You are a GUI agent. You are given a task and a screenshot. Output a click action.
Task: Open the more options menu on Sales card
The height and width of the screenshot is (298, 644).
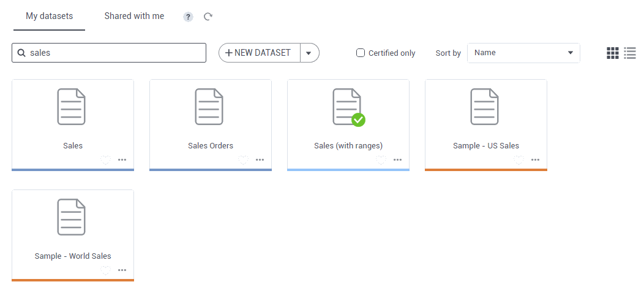(x=122, y=159)
